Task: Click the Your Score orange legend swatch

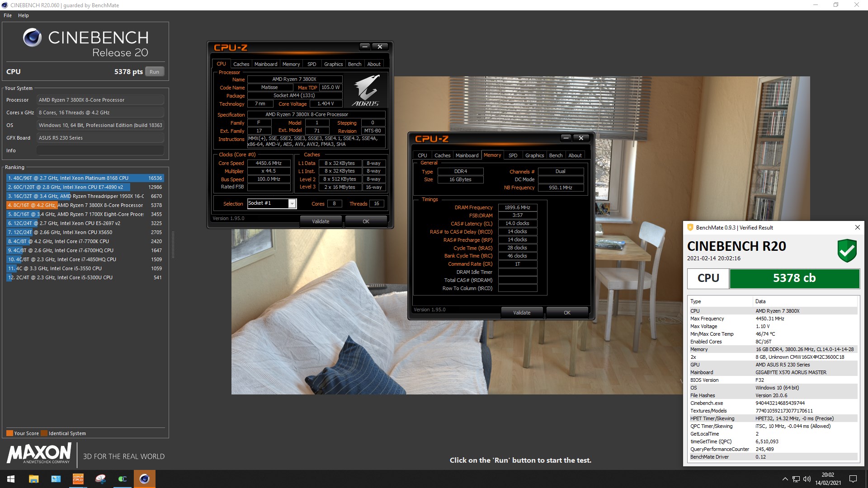Action: click(x=9, y=433)
